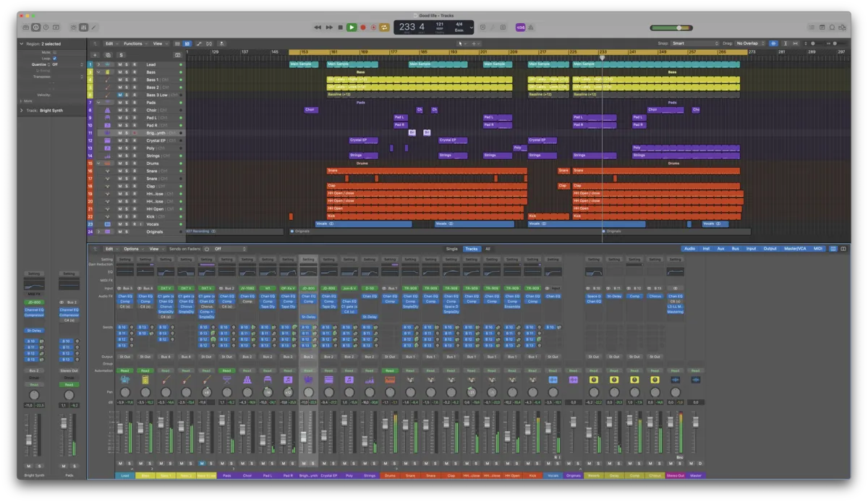This screenshot has height=502, width=868.
Task: Open the Drag mode dropdown No Overlap
Action: tap(749, 43)
